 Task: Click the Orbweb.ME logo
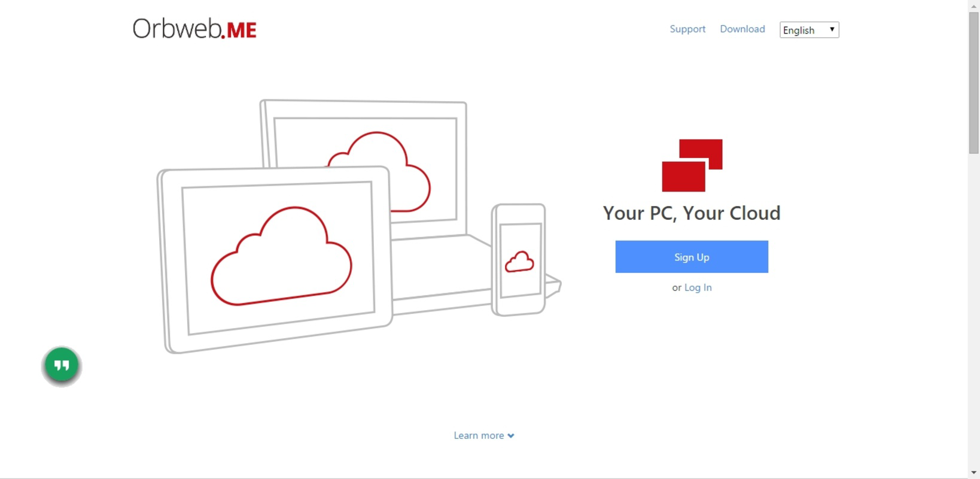click(194, 29)
